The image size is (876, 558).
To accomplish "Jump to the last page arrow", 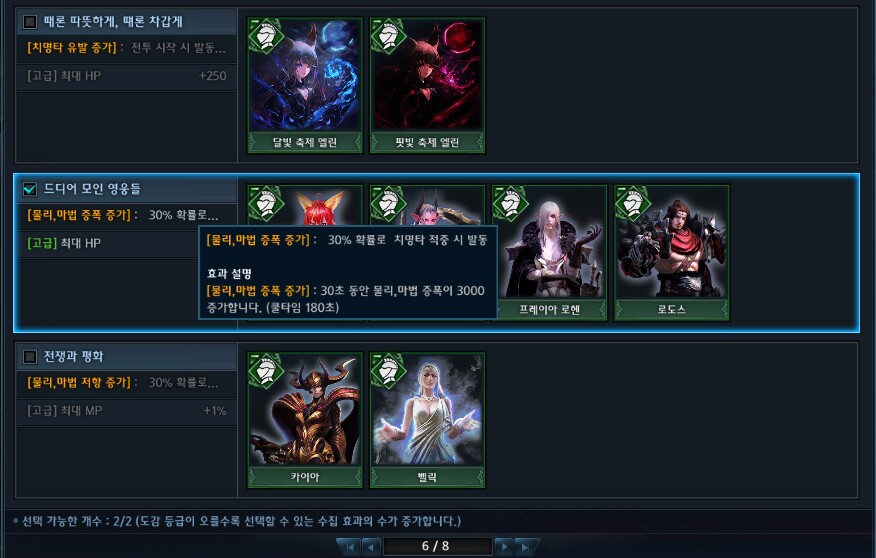I will (x=526, y=546).
